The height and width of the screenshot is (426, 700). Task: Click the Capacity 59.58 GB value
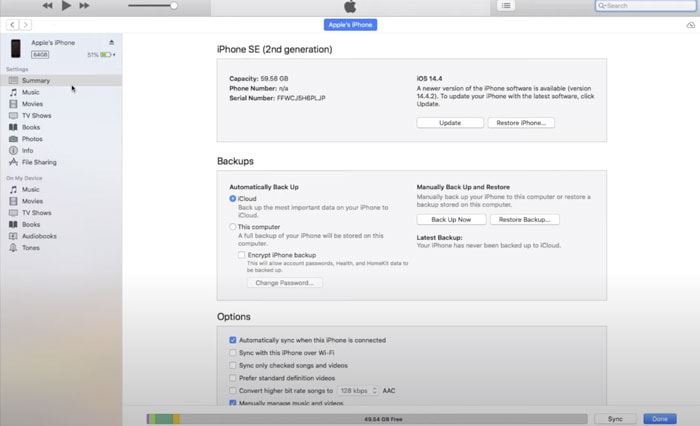coord(274,79)
